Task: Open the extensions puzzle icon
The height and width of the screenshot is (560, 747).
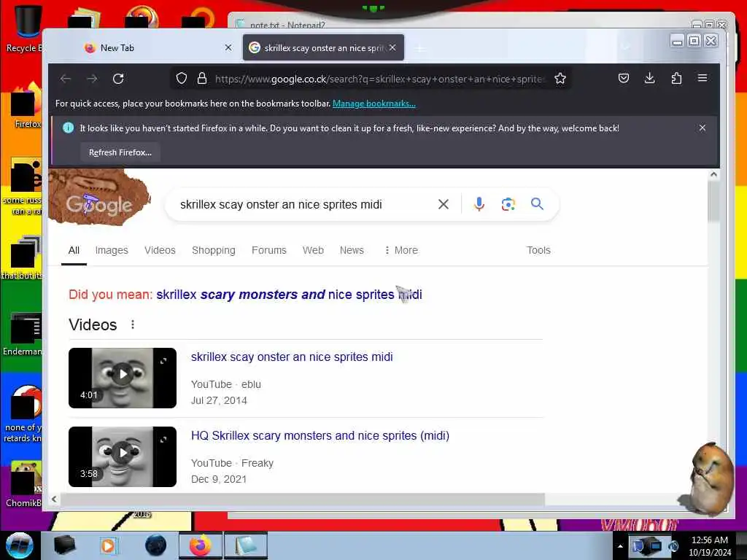Action: click(x=676, y=78)
